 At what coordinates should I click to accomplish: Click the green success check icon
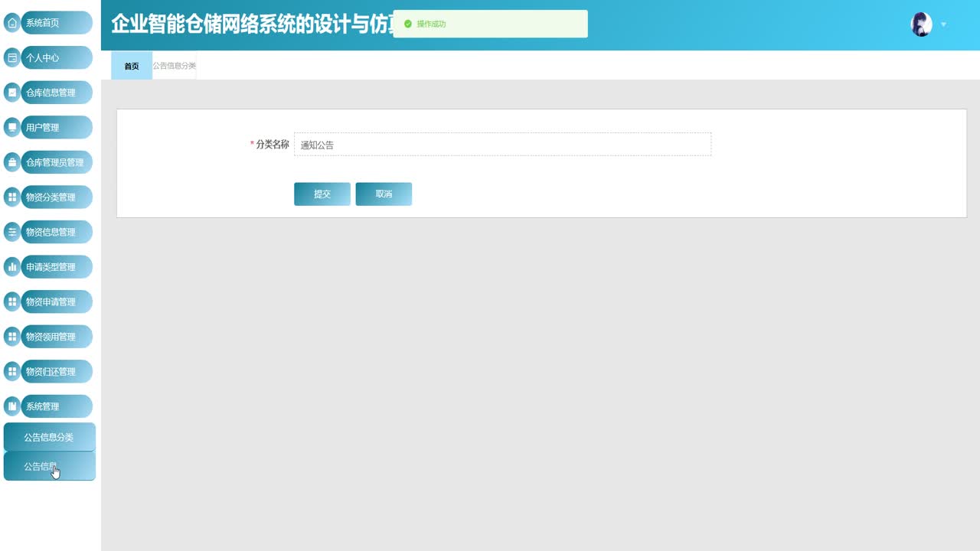[408, 24]
